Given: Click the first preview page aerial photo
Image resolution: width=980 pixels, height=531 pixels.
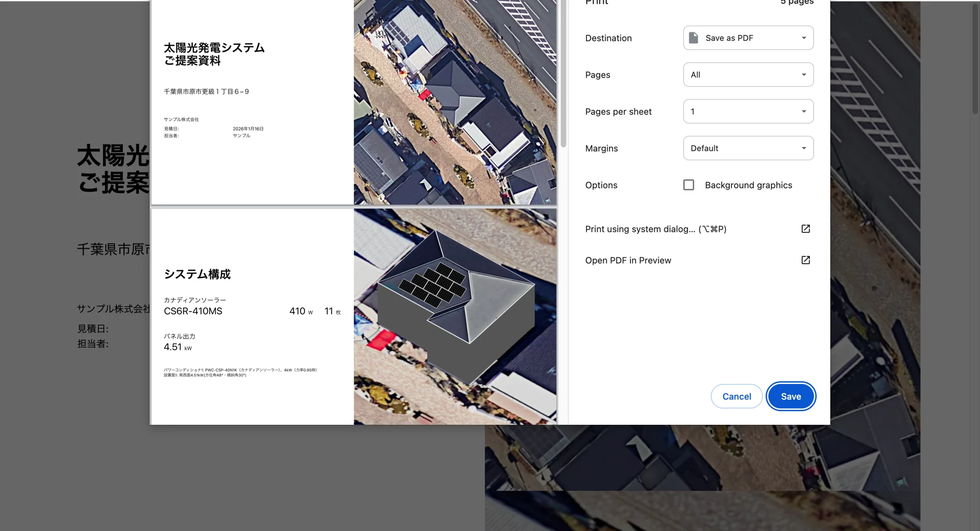Looking at the screenshot, I should 455,102.
